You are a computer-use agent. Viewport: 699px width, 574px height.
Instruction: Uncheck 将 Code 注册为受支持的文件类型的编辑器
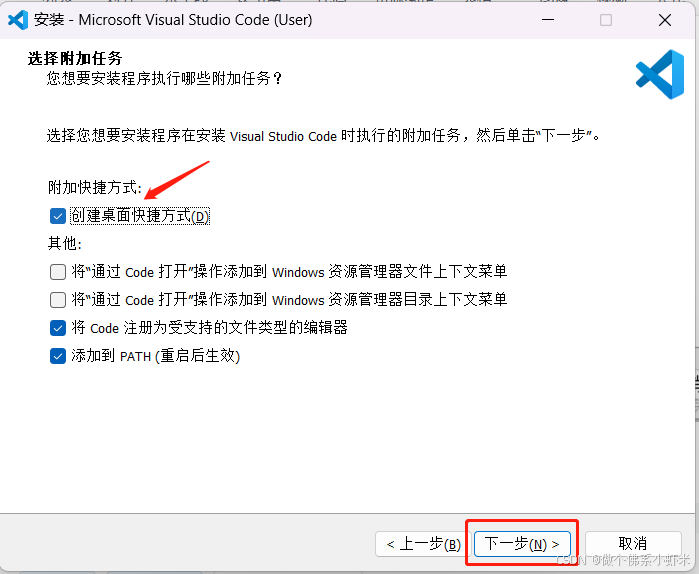coord(58,328)
